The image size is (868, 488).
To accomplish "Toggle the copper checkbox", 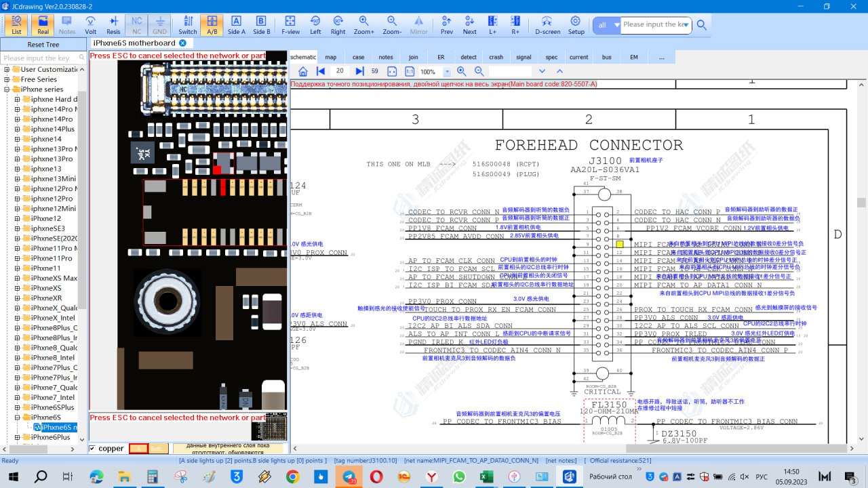I will (x=92, y=448).
